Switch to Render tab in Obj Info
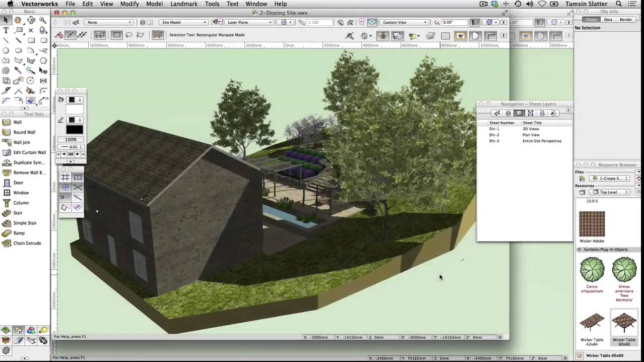This screenshot has width=644, height=362. point(626,20)
